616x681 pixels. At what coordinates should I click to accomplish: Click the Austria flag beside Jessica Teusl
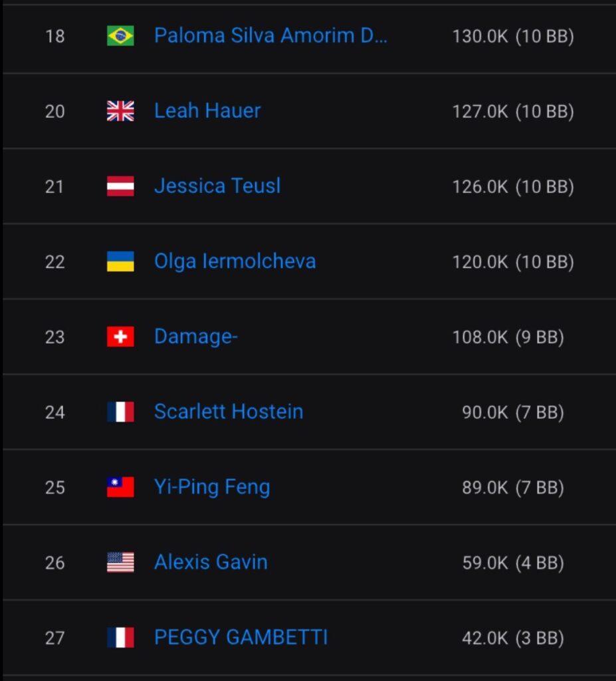coord(120,186)
